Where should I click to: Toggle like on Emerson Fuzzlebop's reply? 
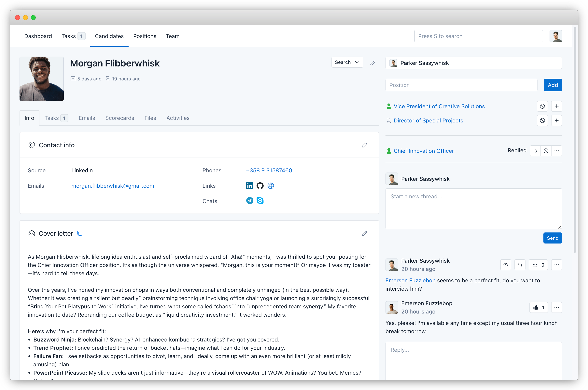tap(539, 308)
